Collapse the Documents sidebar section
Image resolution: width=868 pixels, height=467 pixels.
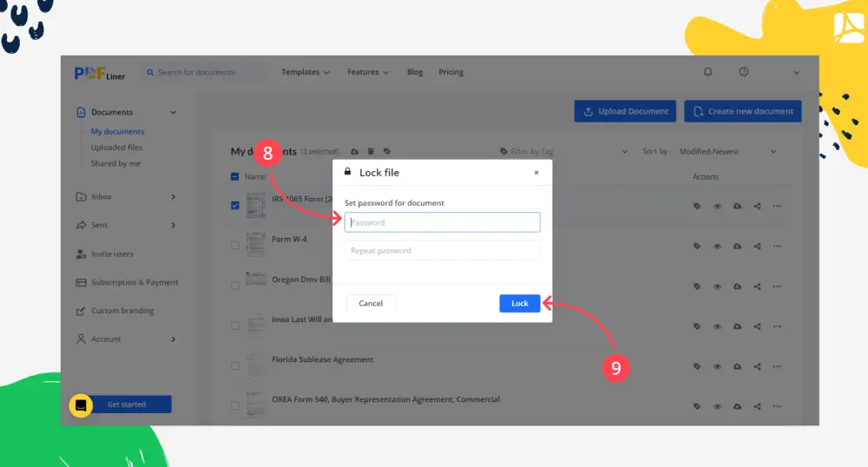174,112
